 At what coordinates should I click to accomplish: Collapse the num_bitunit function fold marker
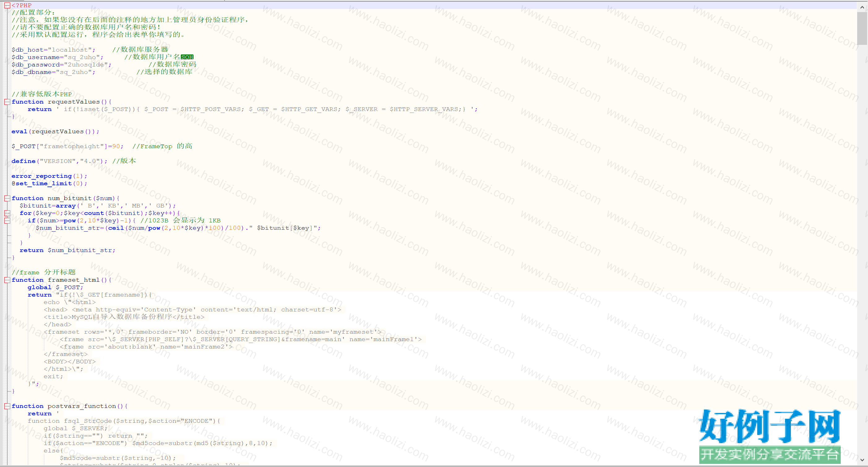tap(7, 198)
